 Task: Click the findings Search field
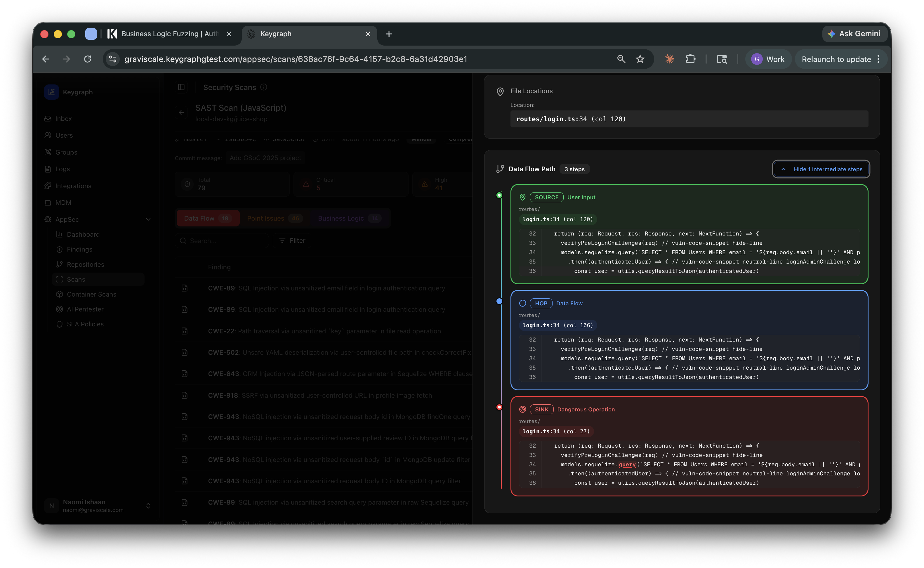pyautogui.click(x=222, y=240)
